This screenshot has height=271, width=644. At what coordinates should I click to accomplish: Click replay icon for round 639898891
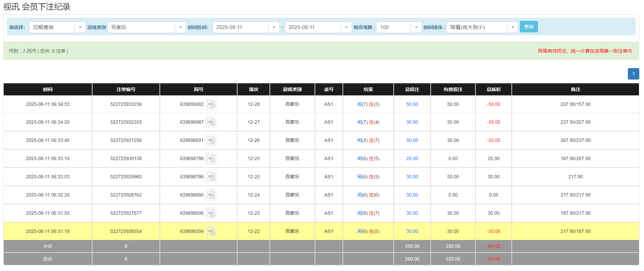211,141
